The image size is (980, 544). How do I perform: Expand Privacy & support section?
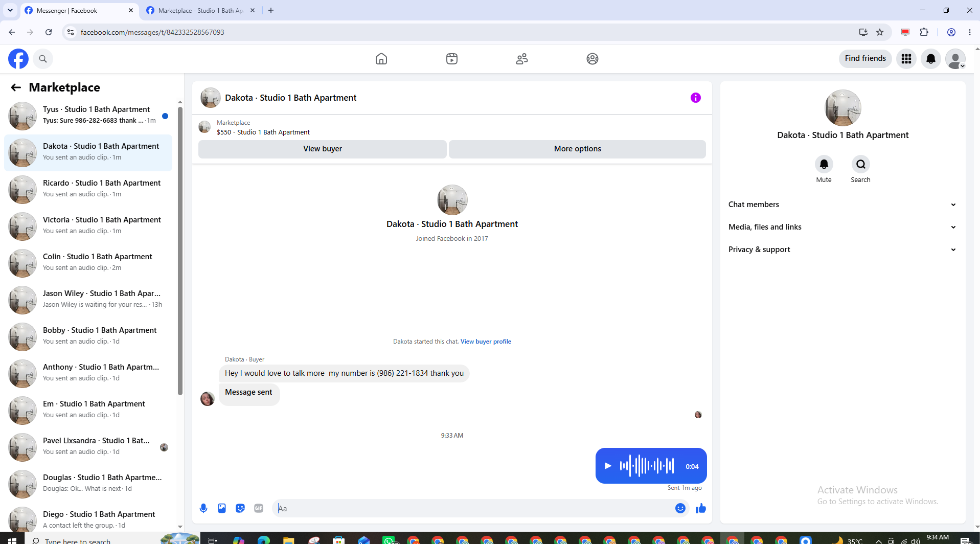tap(842, 250)
